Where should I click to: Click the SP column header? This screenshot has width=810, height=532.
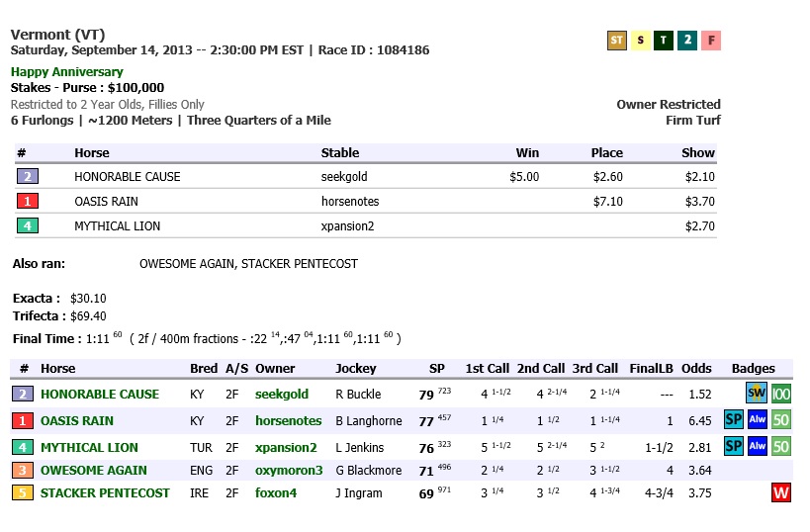[436, 369]
